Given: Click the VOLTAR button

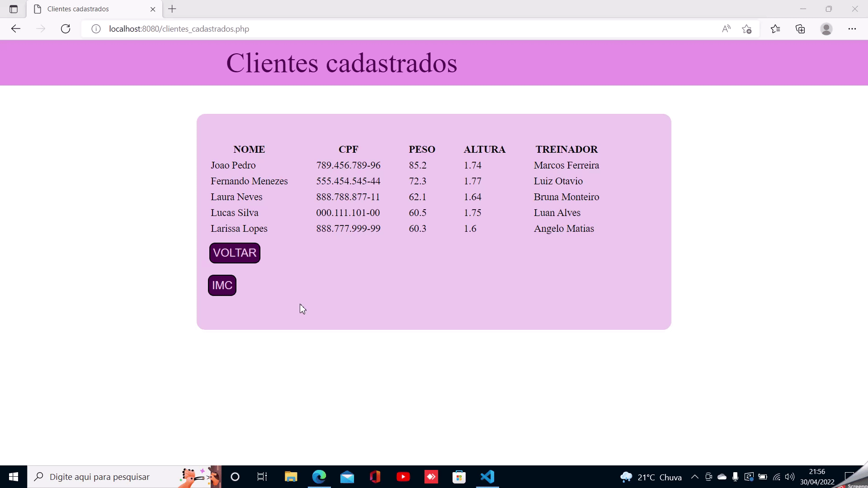Looking at the screenshot, I should pos(234,253).
